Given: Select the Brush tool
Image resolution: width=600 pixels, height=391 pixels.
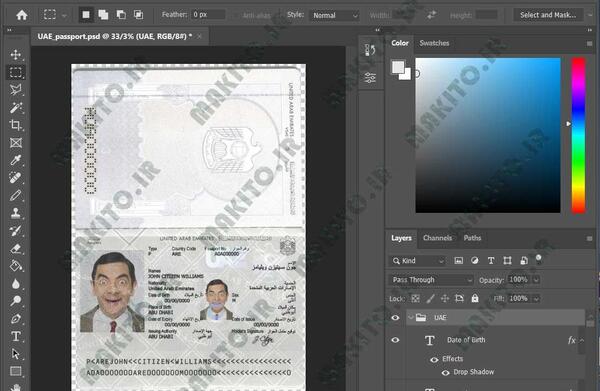Looking at the screenshot, I should 16,196.
